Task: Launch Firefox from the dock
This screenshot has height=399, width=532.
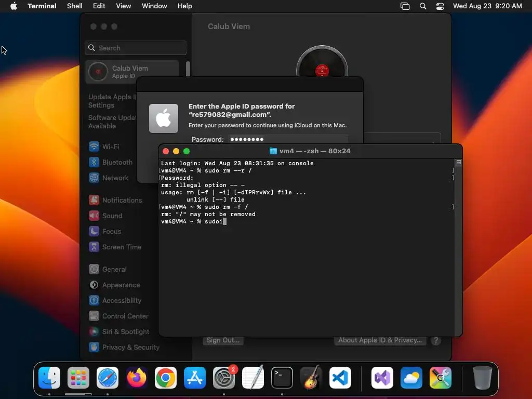Action: point(137,378)
